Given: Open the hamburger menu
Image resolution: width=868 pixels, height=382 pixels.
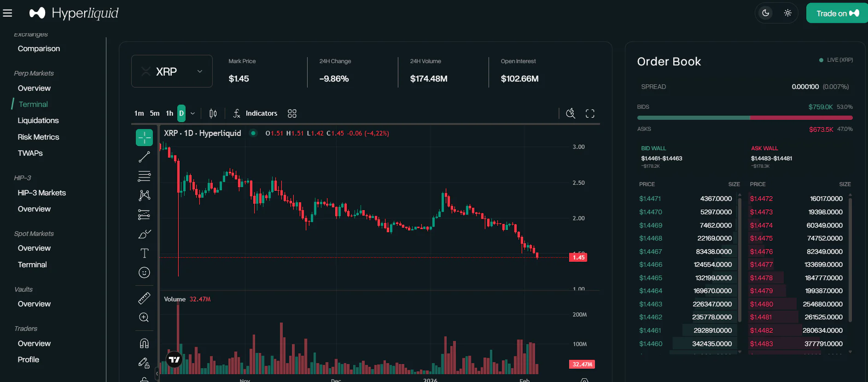Looking at the screenshot, I should pyautogui.click(x=7, y=13).
